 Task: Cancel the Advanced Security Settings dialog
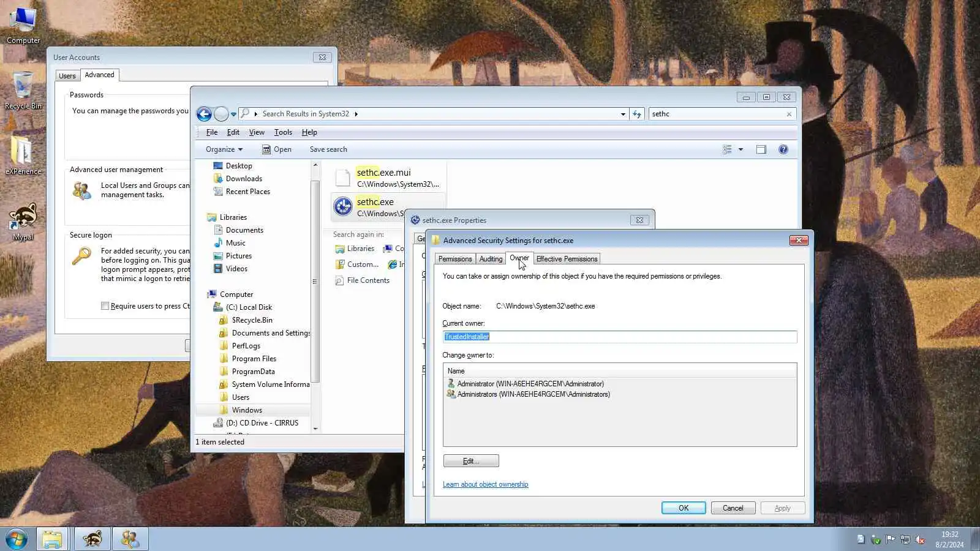733,508
